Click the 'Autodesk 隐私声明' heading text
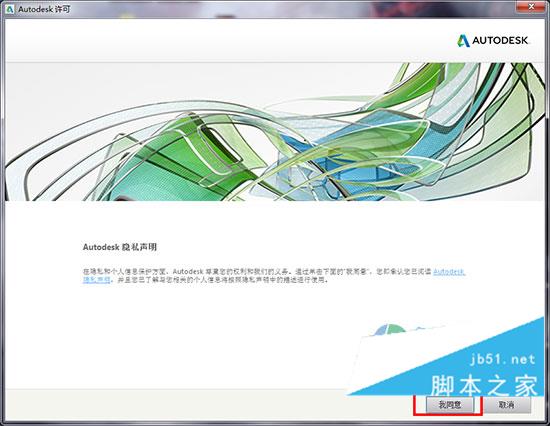Image resolution: width=550 pixels, height=426 pixels. tap(120, 247)
